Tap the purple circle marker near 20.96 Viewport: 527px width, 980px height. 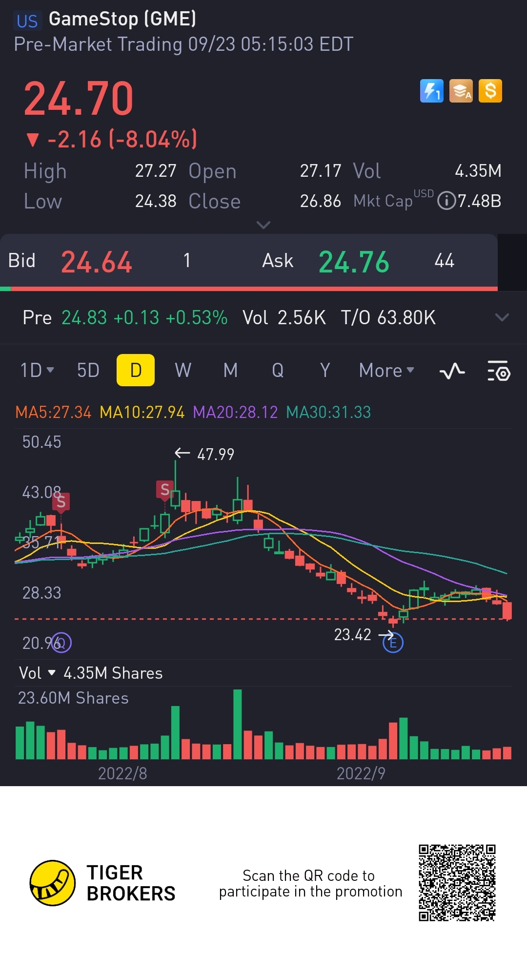(61, 643)
